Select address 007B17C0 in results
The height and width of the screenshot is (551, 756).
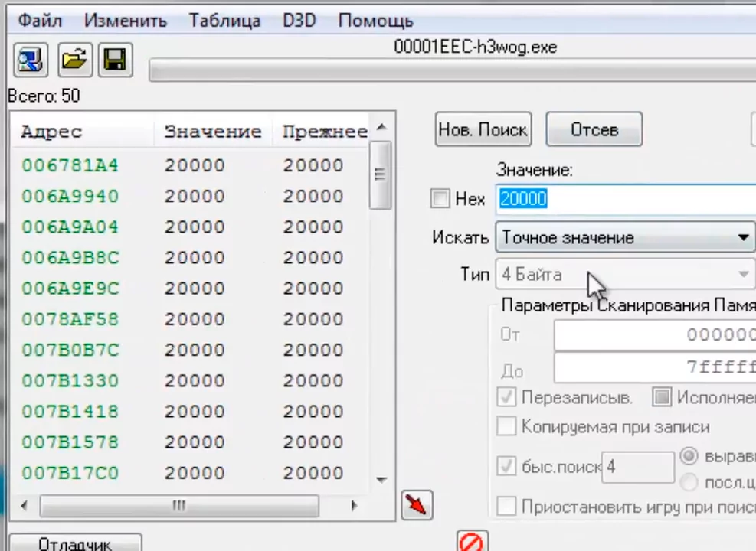click(x=70, y=473)
